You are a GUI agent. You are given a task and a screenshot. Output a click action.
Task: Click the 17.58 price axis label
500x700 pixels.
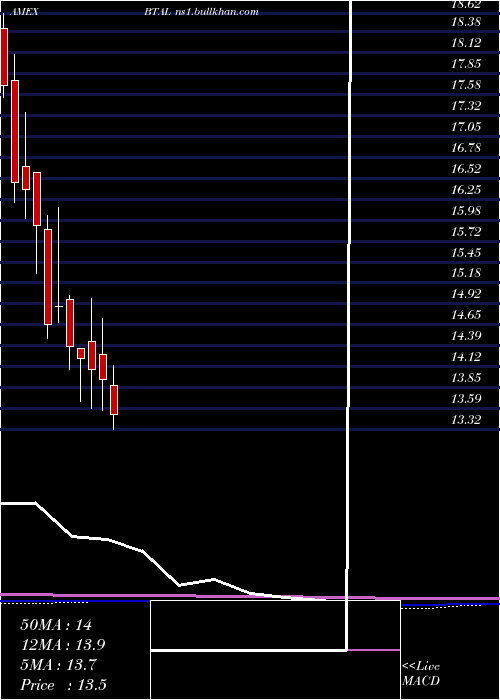click(466, 85)
